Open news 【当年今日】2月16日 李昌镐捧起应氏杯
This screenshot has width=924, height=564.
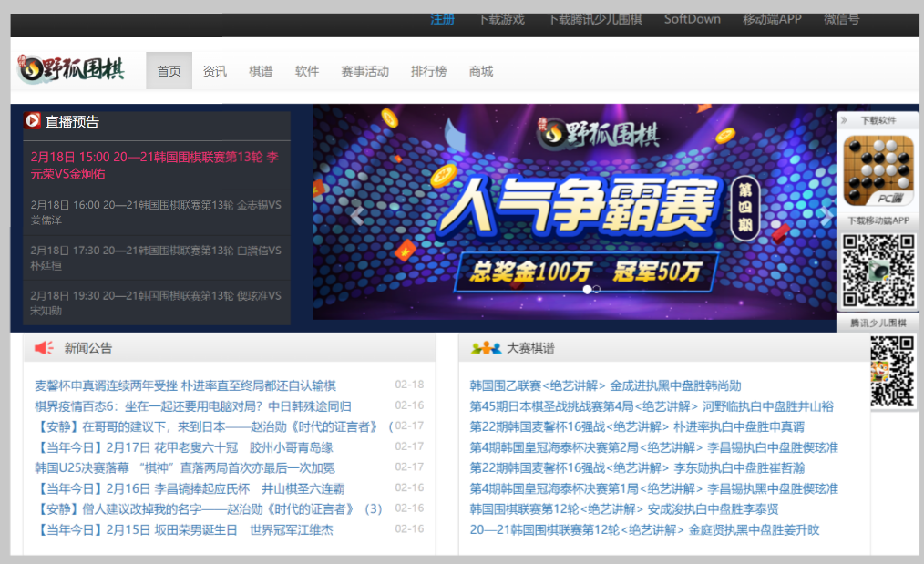tap(190, 488)
